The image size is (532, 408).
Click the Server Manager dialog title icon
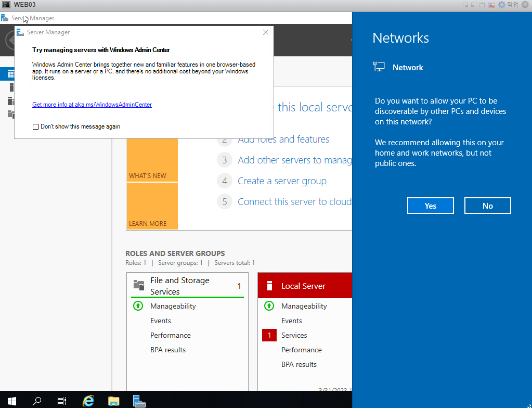[20, 32]
